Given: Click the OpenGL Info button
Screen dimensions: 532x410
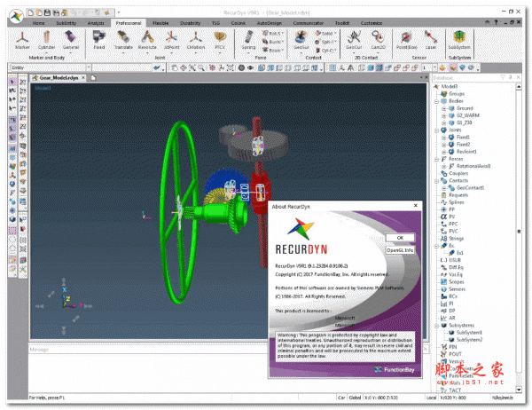Looking at the screenshot, I should click(x=399, y=250).
